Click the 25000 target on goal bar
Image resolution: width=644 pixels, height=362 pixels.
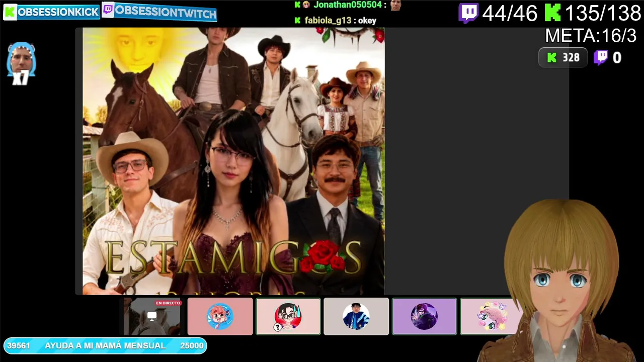192,346
